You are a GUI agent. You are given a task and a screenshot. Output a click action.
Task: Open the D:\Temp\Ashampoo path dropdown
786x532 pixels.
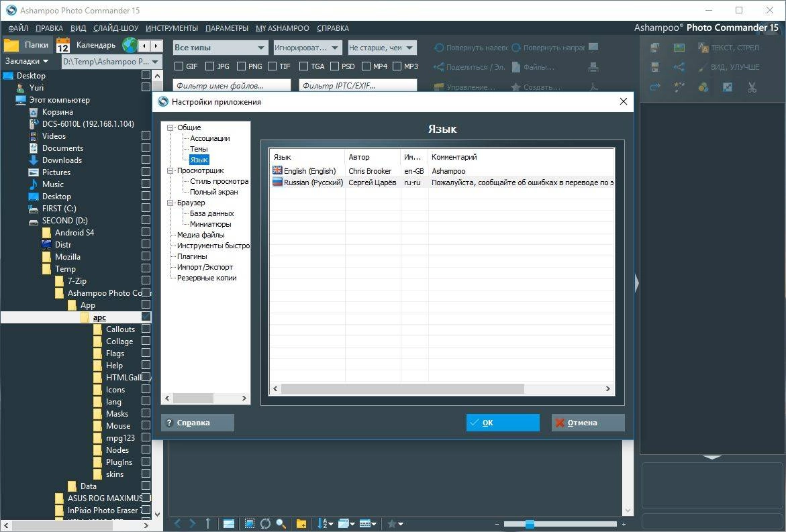pos(111,62)
